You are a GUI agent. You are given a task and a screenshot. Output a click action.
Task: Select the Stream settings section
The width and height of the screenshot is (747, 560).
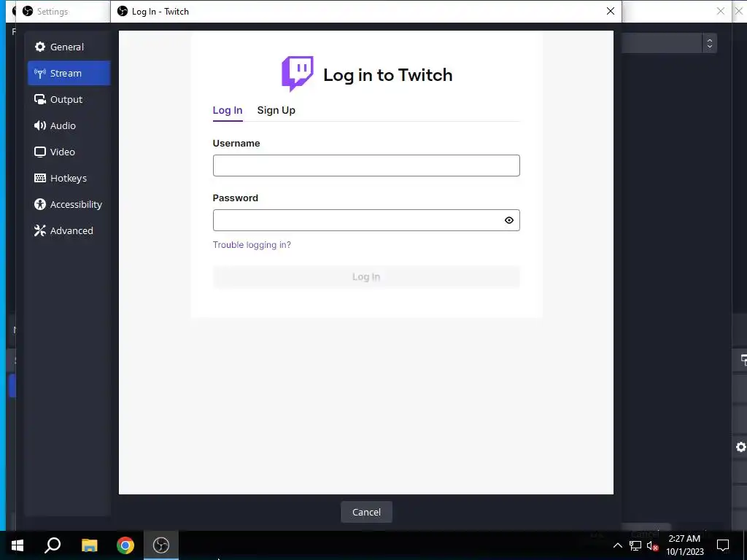[69, 74]
